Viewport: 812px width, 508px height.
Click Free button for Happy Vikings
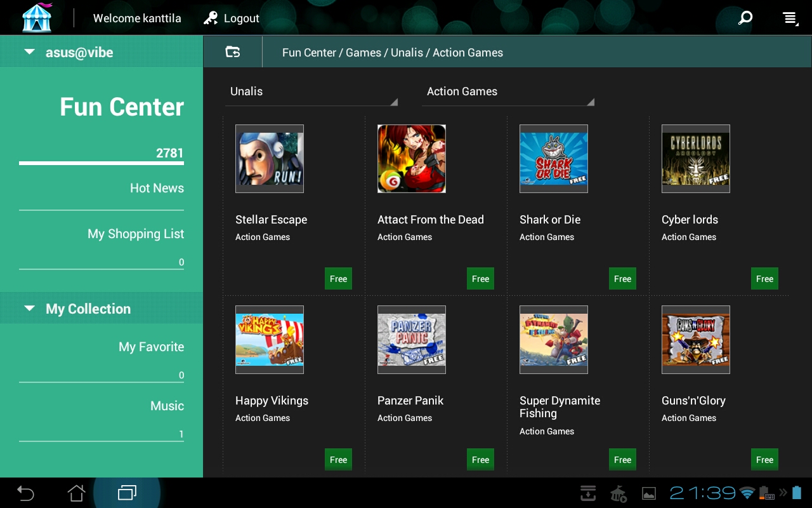coord(339,460)
